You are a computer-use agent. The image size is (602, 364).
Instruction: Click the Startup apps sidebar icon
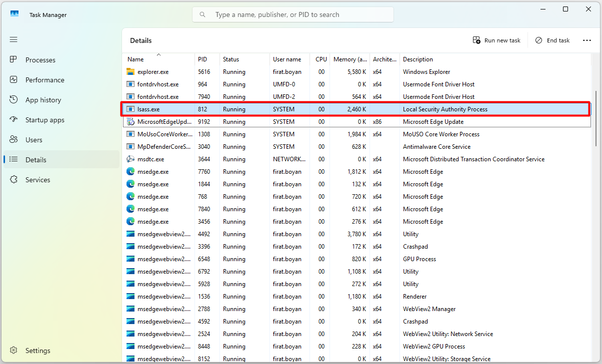13,119
